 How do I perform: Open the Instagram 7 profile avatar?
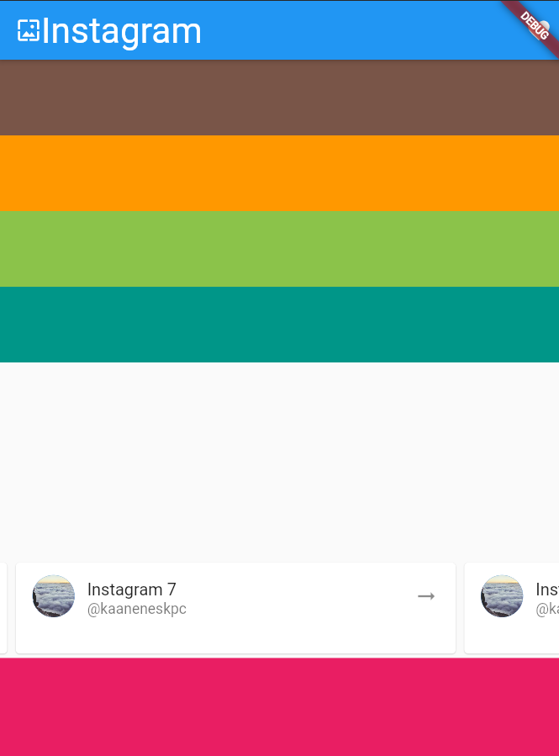point(54,596)
